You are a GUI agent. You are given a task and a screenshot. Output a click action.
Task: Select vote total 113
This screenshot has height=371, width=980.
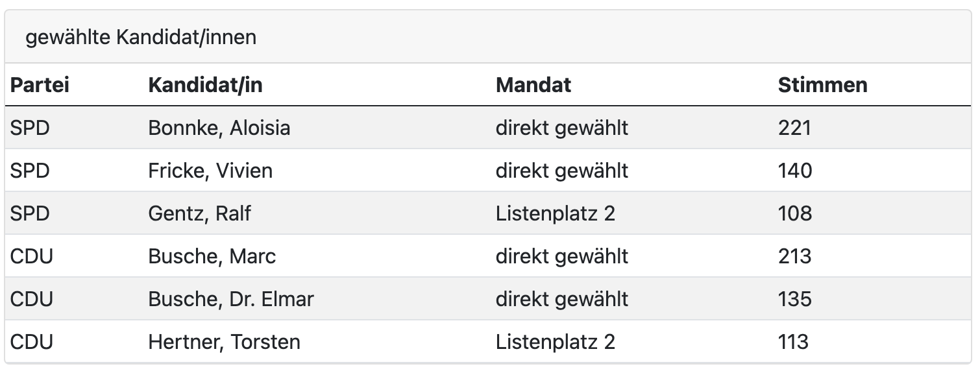793,342
